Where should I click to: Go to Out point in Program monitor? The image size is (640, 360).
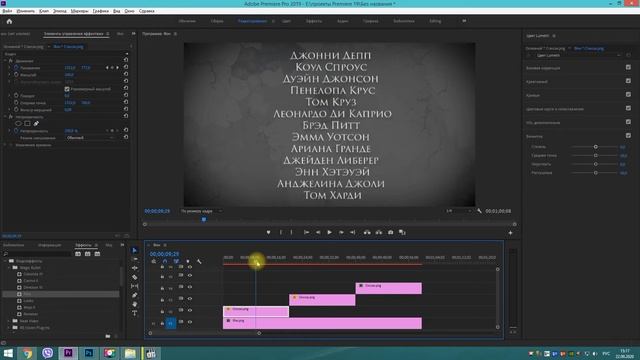(353, 232)
